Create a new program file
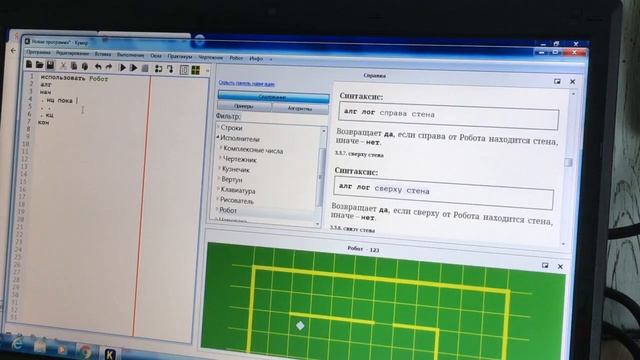This screenshot has width=640, height=360. pos(29,64)
